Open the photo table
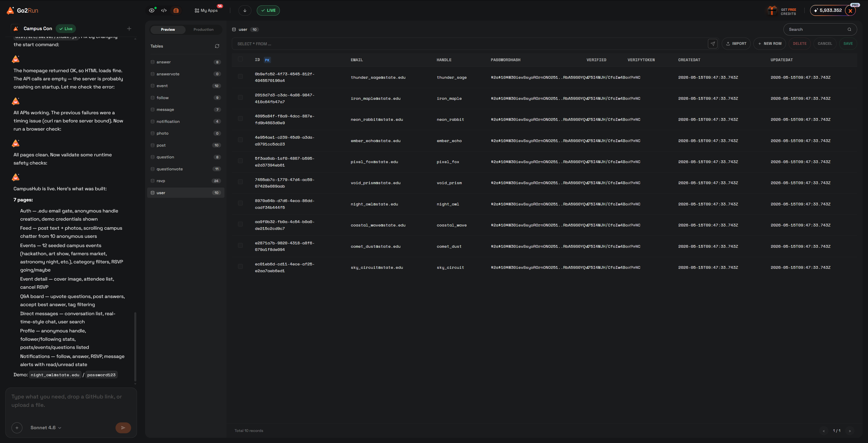The height and width of the screenshot is (443, 868). pyautogui.click(x=186, y=133)
